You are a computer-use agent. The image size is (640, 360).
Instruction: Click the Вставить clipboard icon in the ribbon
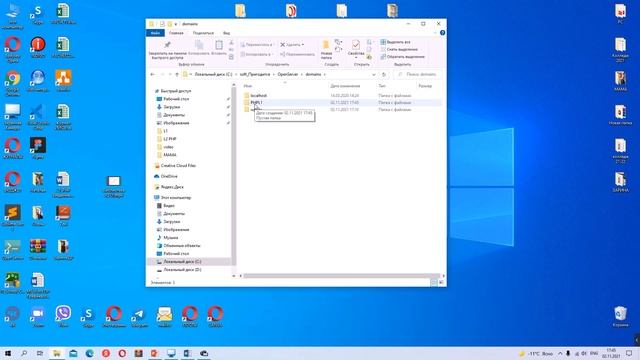point(219,44)
